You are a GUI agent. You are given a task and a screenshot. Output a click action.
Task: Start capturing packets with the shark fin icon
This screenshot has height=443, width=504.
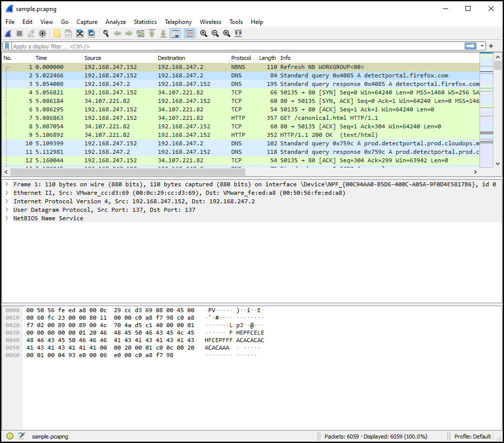[8, 33]
